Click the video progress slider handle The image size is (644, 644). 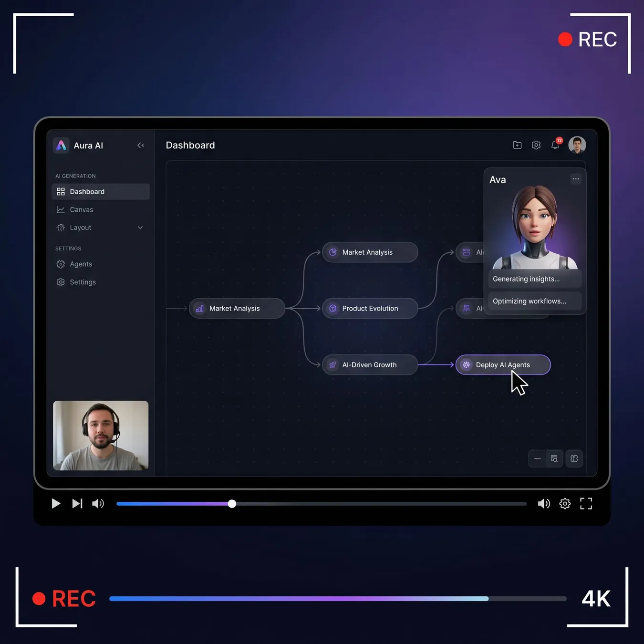coord(232,504)
